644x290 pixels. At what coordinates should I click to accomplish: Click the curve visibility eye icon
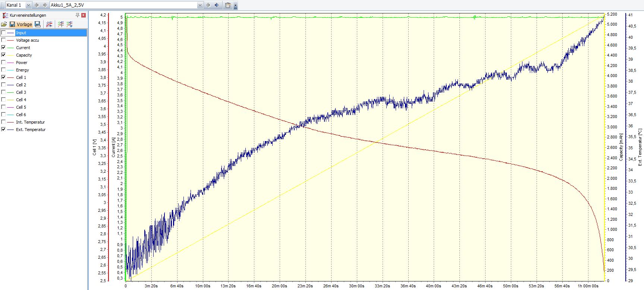pyautogui.click(x=49, y=24)
